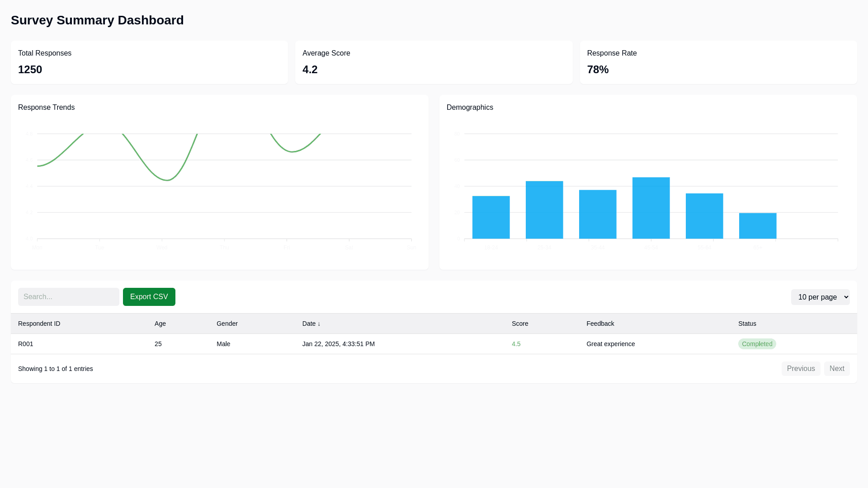The width and height of the screenshot is (868, 488).
Task: Click the green Completed status badge
Action: 757,344
